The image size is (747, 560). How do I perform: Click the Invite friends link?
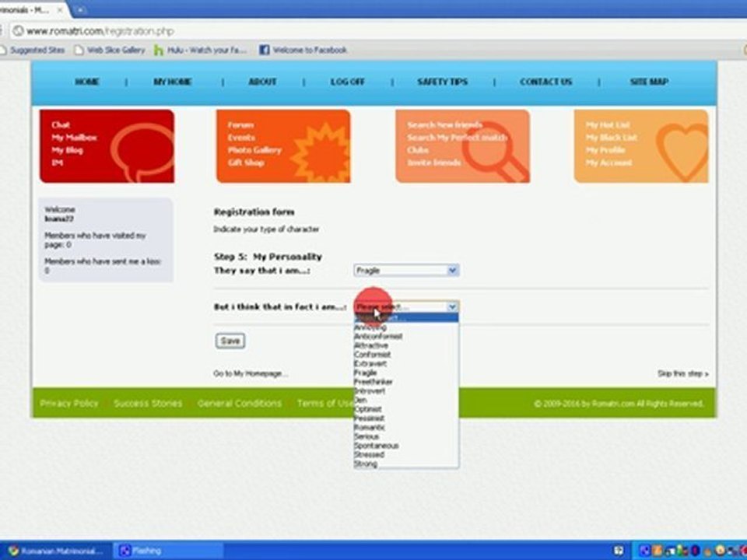tap(433, 163)
